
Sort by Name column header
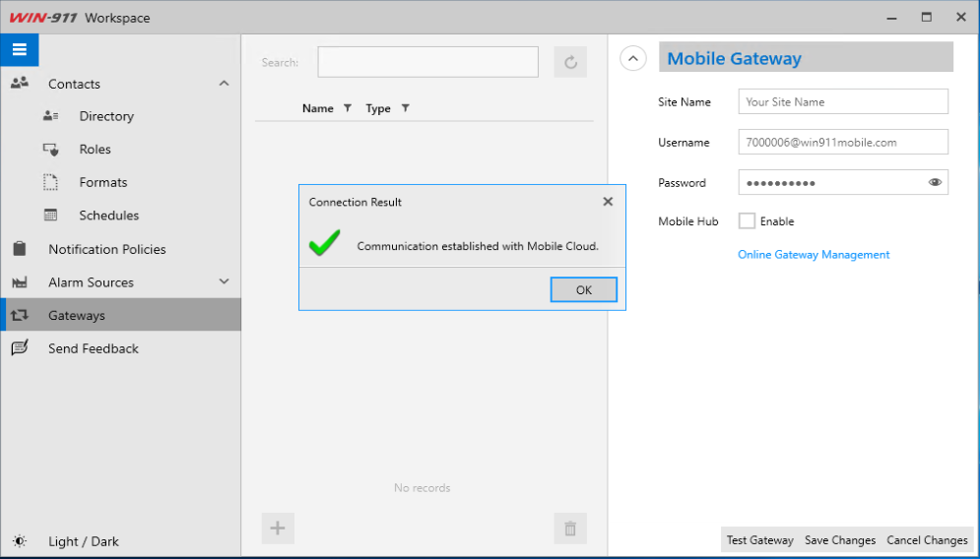point(317,108)
